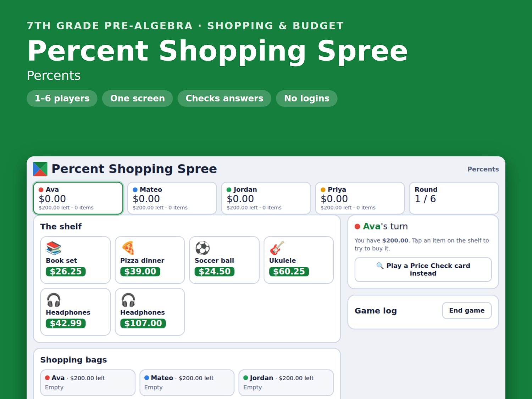Image resolution: width=532 pixels, height=399 pixels.
Task: Select Ava's player score card
Action: [x=78, y=198]
